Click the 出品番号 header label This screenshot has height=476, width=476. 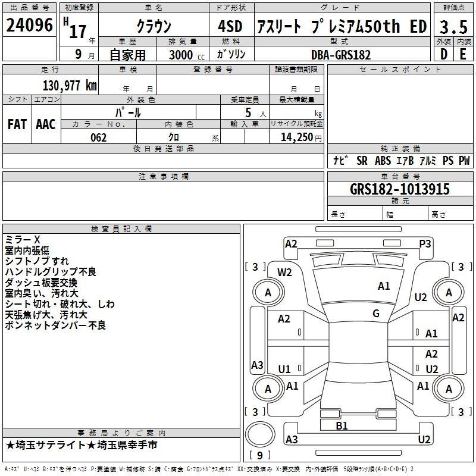[29, 8]
